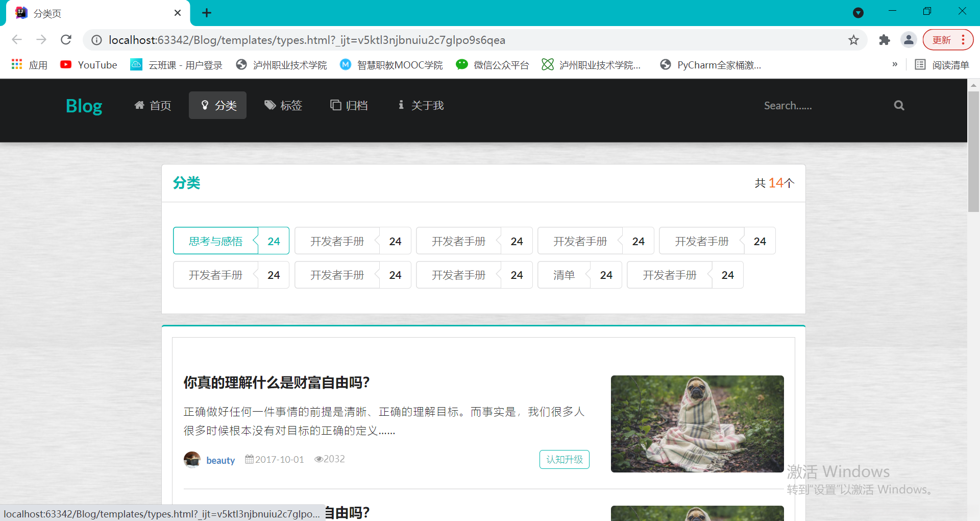Click the Blog logo
The height and width of the screenshot is (521, 980).
pyautogui.click(x=84, y=106)
